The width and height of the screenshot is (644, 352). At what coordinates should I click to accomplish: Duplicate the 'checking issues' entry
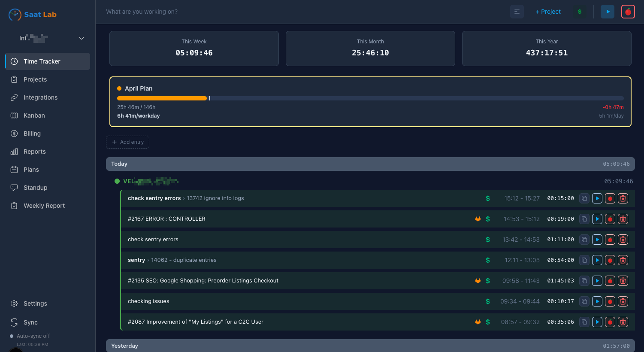tap(584, 301)
